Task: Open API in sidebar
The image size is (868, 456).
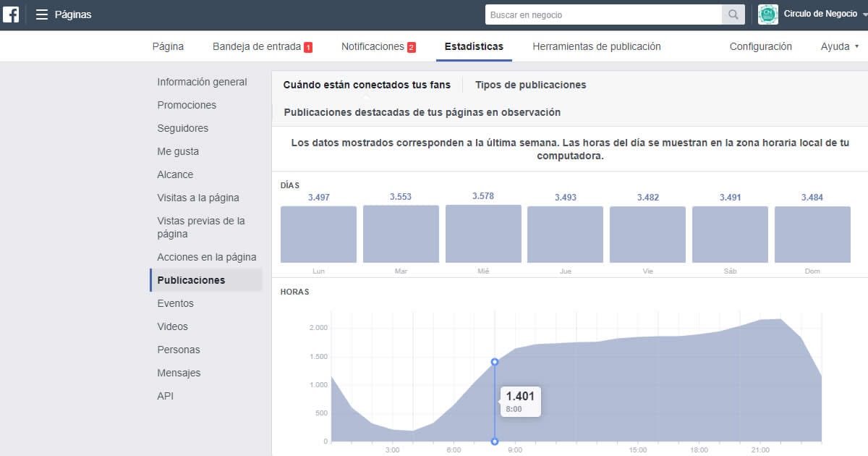Action: point(166,396)
